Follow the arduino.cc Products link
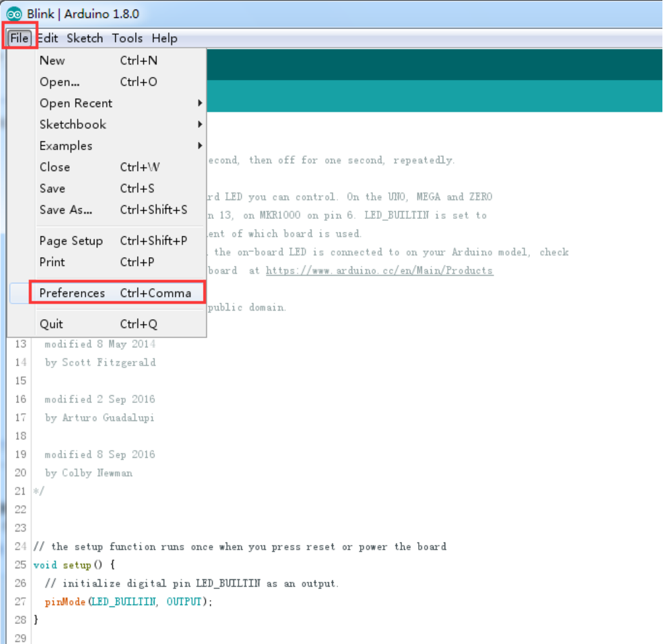The height and width of the screenshot is (644, 665). click(x=379, y=271)
